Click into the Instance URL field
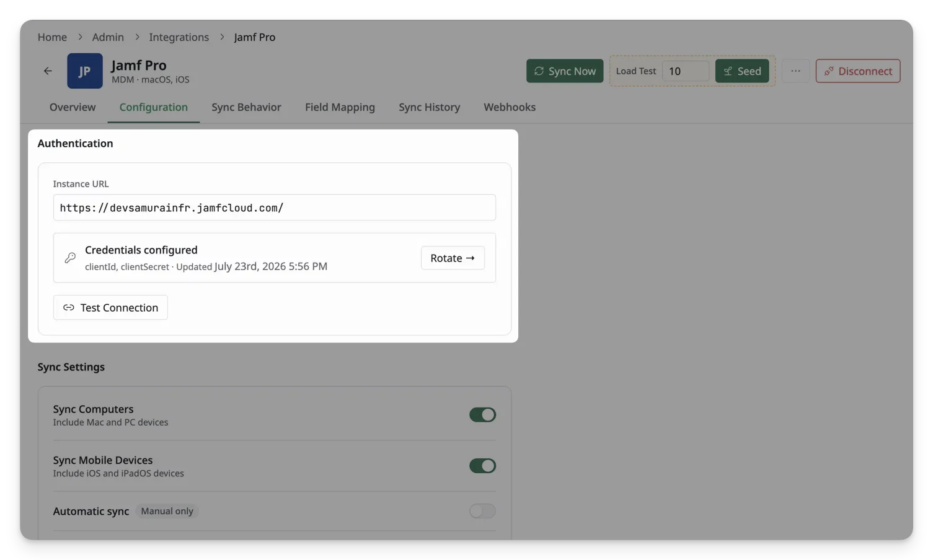This screenshot has width=933, height=560. coord(275,208)
